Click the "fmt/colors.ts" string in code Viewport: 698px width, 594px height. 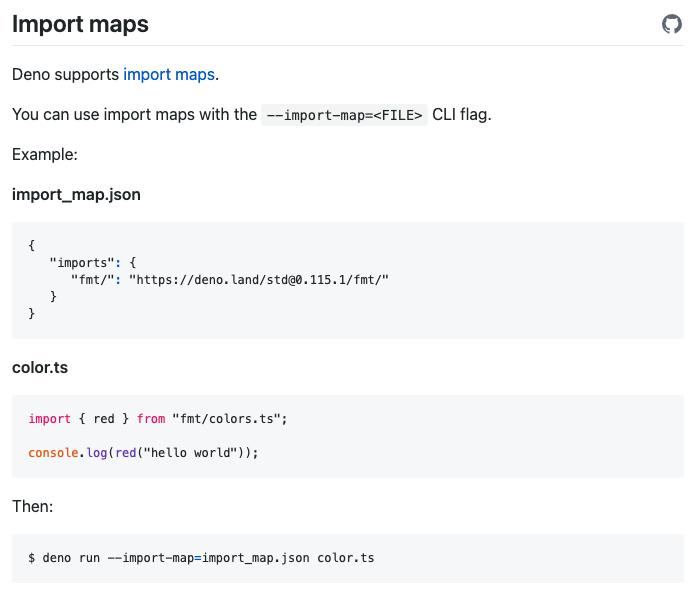click(226, 419)
